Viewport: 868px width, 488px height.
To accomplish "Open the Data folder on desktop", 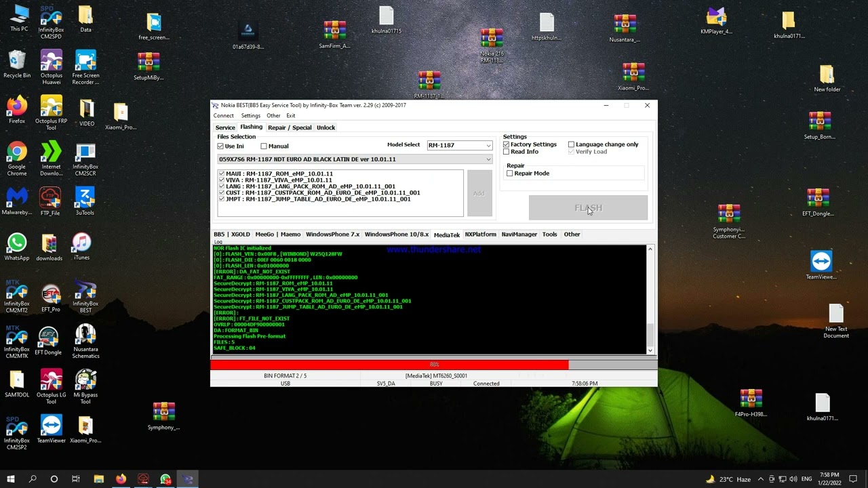I will coord(85,19).
